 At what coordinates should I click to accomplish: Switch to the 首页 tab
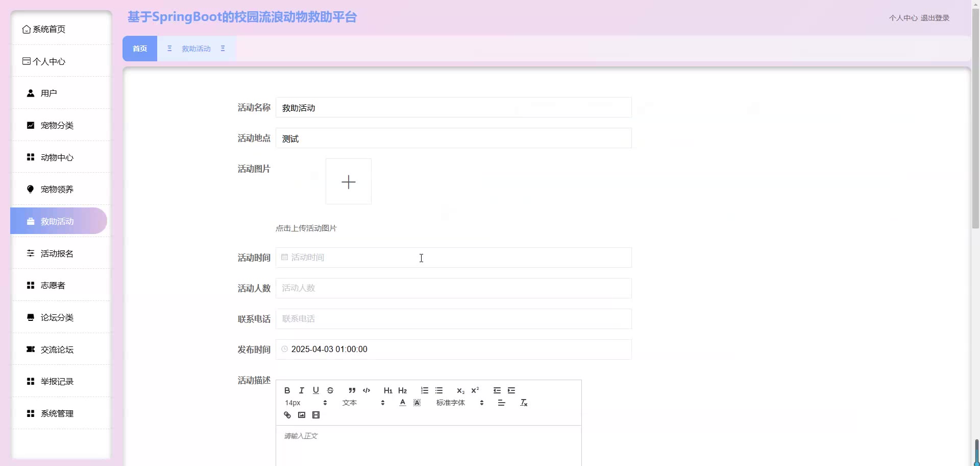[x=140, y=49]
